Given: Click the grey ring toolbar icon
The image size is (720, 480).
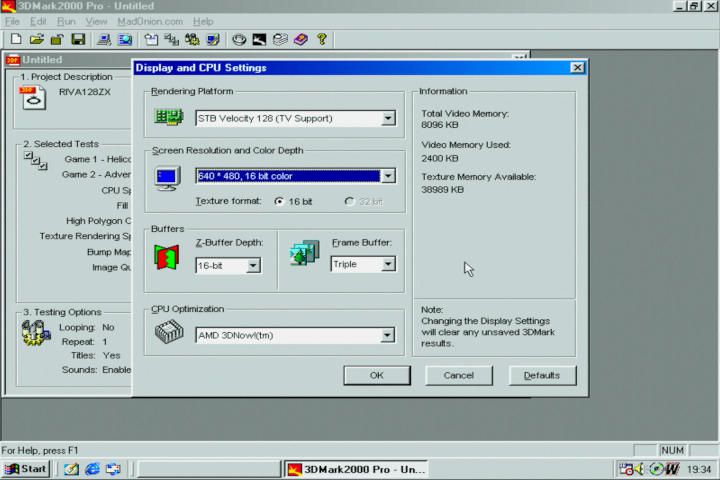Looking at the screenshot, I should [x=239, y=40].
